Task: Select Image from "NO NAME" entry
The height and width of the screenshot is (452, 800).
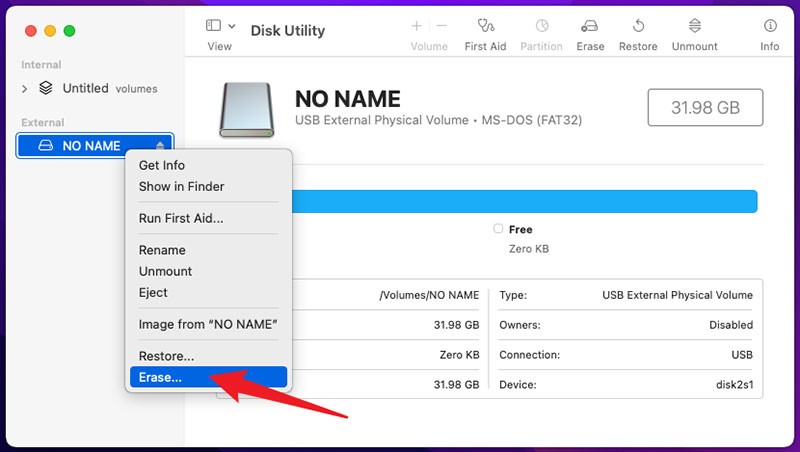Action: tap(209, 324)
